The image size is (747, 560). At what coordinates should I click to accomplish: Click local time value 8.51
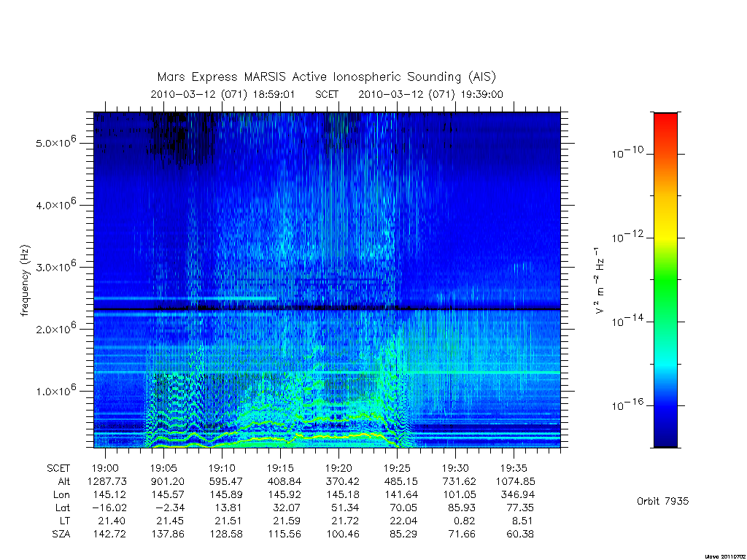coord(523,521)
